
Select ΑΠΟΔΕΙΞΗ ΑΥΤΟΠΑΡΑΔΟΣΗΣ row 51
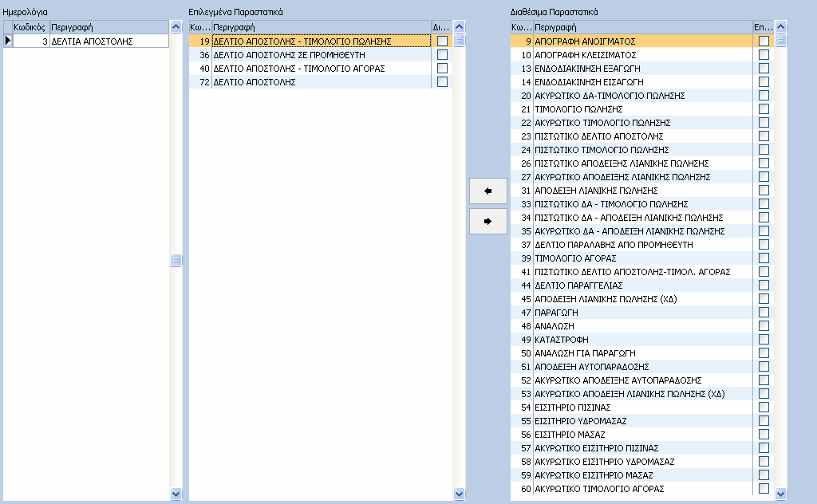[x=642, y=366]
